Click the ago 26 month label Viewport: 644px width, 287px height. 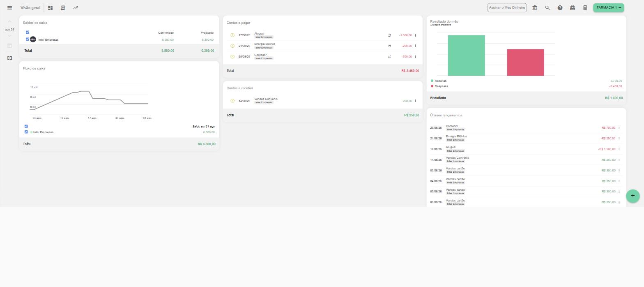9,30
